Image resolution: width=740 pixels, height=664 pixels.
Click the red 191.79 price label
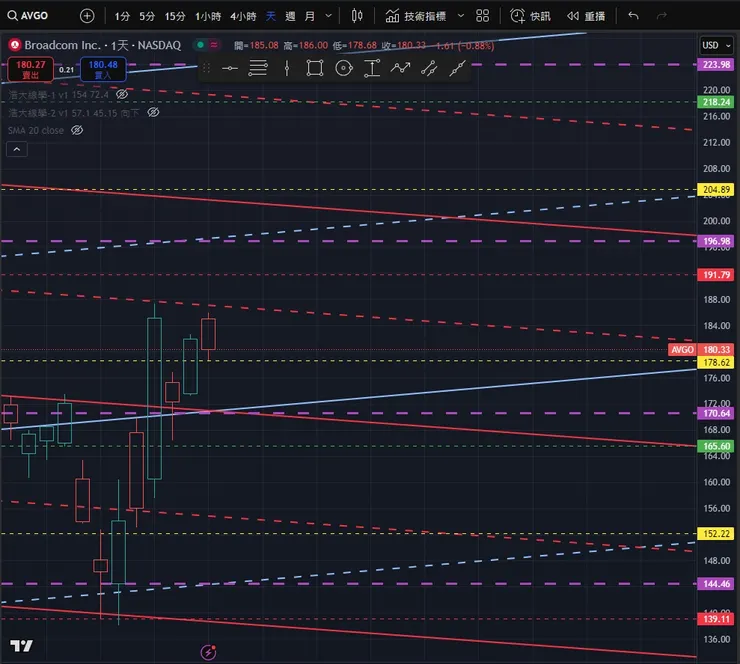[x=716, y=275]
